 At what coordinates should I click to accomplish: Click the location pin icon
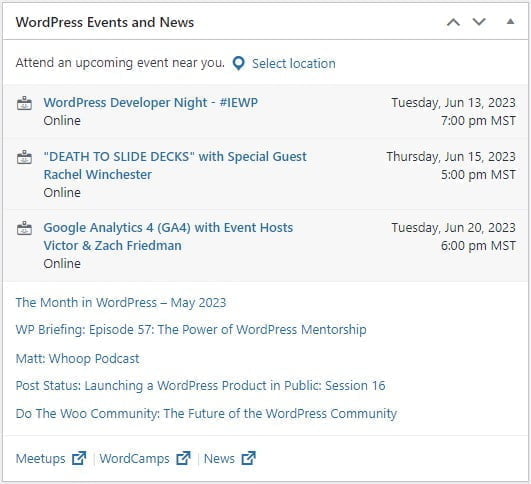pos(238,64)
